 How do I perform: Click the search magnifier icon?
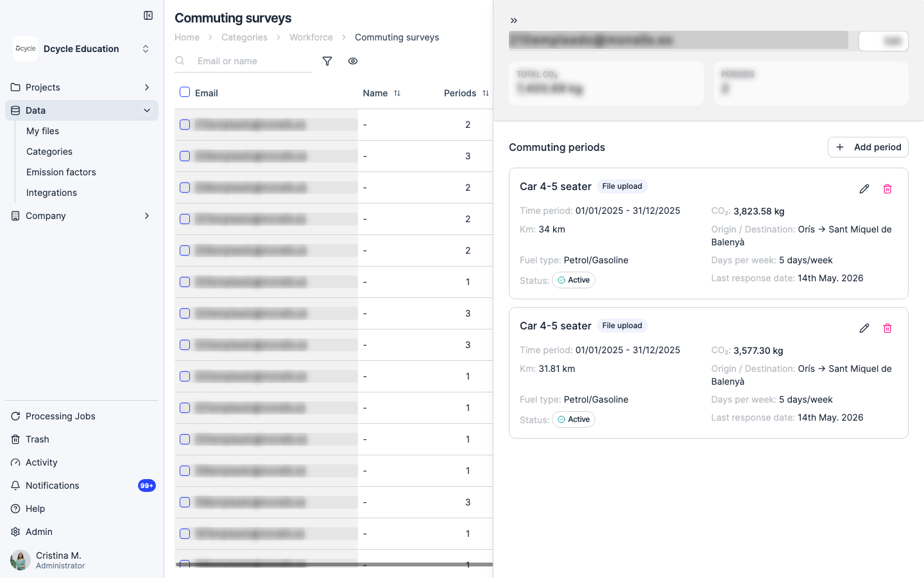tap(180, 61)
